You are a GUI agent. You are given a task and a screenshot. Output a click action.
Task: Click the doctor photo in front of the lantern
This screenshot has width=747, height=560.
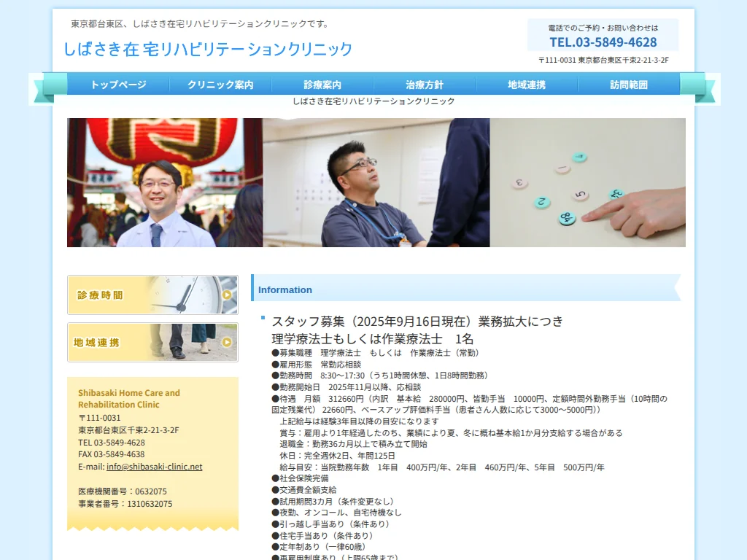pyautogui.click(x=165, y=182)
